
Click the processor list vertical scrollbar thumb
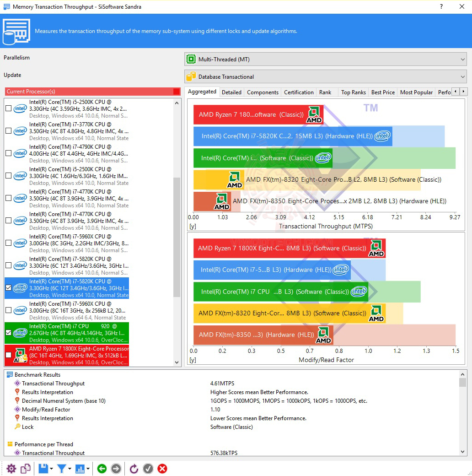(x=177, y=237)
